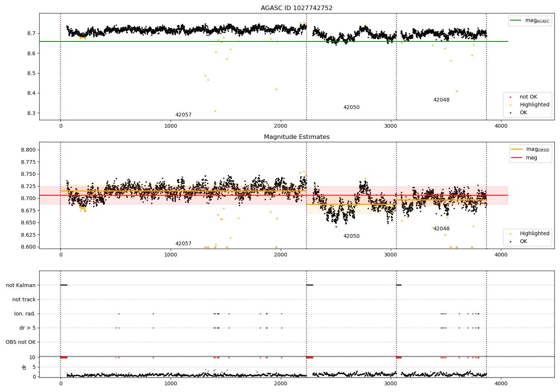Click the 8.7 y-tick in top plot
Screen dimensions: 560x392
[32, 34]
